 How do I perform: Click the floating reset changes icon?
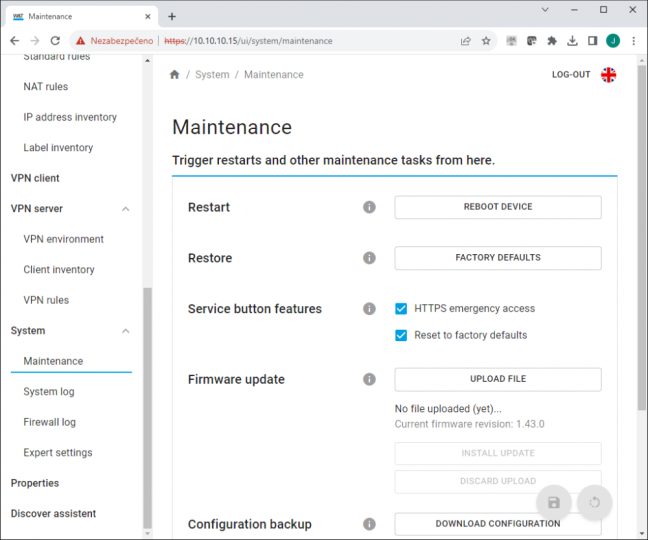pos(594,503)
